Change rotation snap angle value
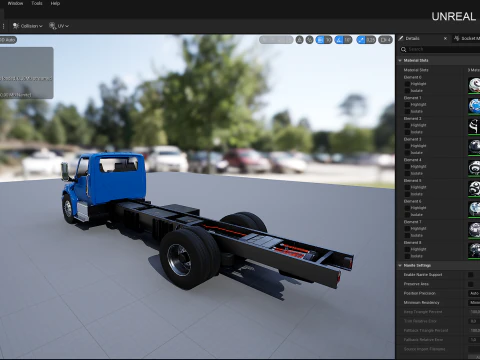Image resolution: width=480 pixels, height=360 pixels. click(348, 40)
